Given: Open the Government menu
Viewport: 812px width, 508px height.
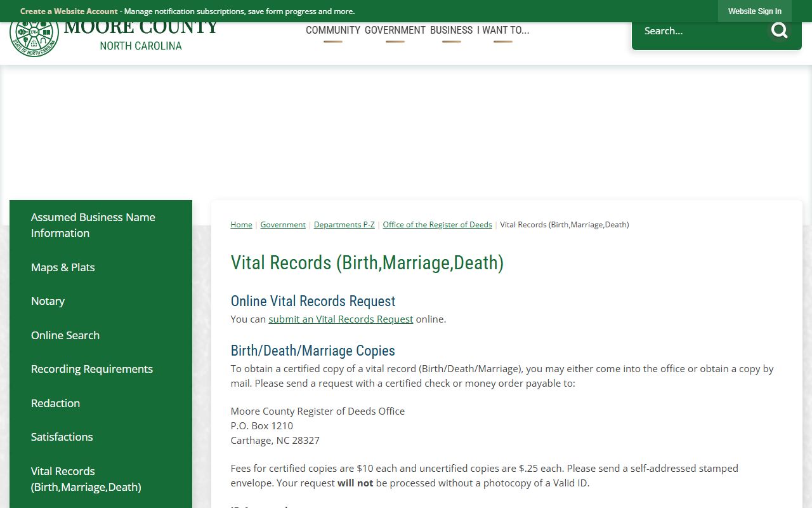Looking at the screenshot, I should (395, 30).
